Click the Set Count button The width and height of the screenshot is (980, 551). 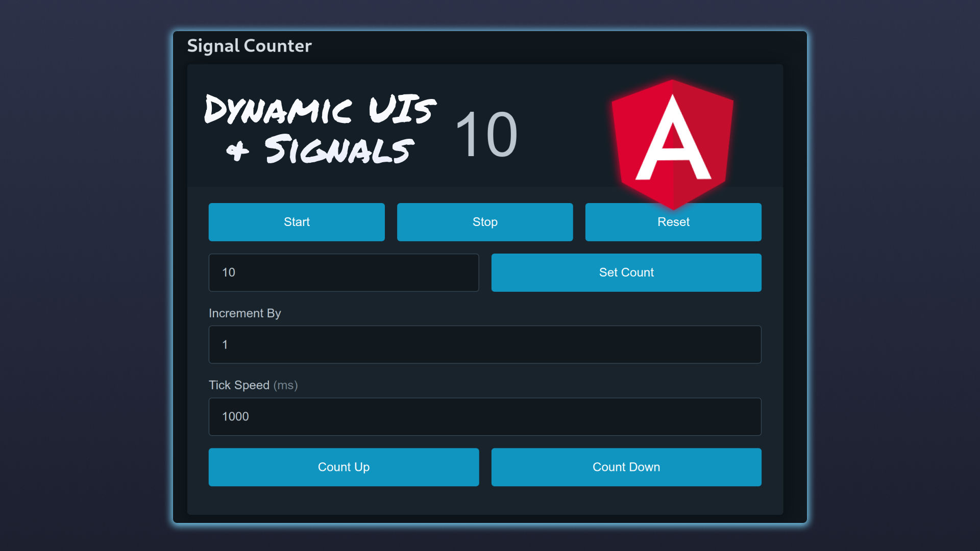tap(626, 272)
